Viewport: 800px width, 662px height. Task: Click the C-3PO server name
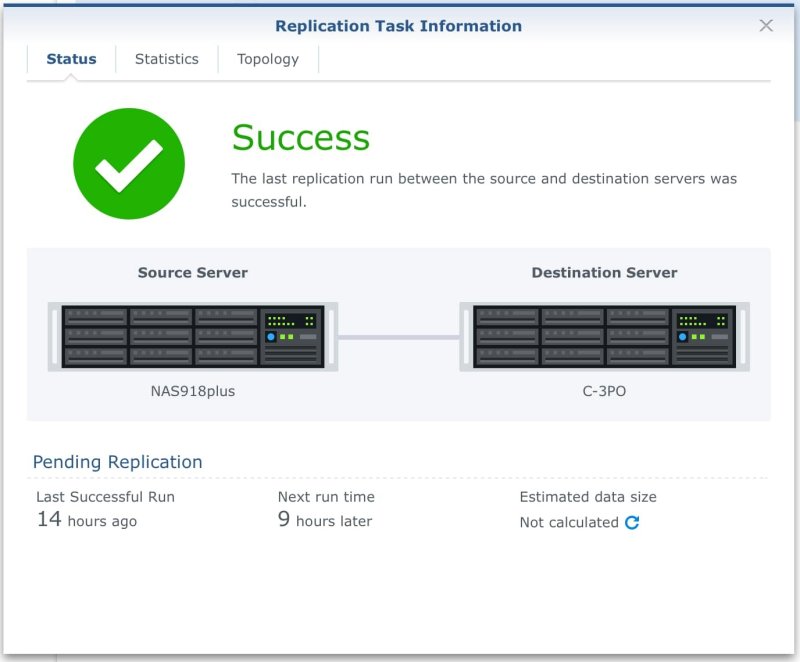[x=604, y=391]
